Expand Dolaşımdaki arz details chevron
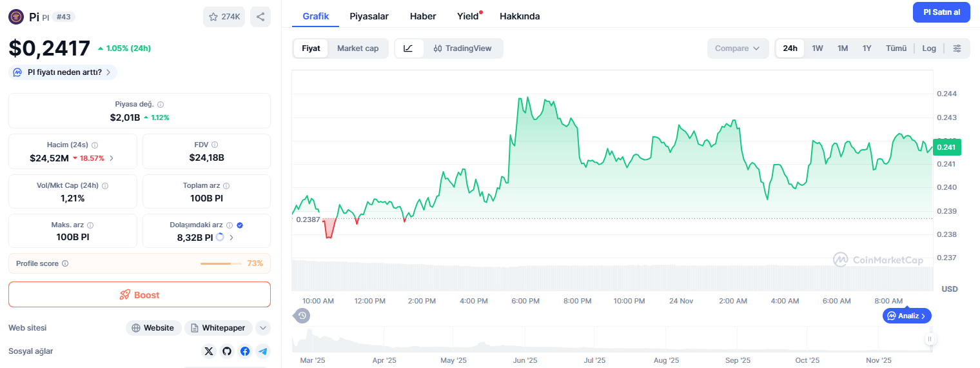 (231, 238)
